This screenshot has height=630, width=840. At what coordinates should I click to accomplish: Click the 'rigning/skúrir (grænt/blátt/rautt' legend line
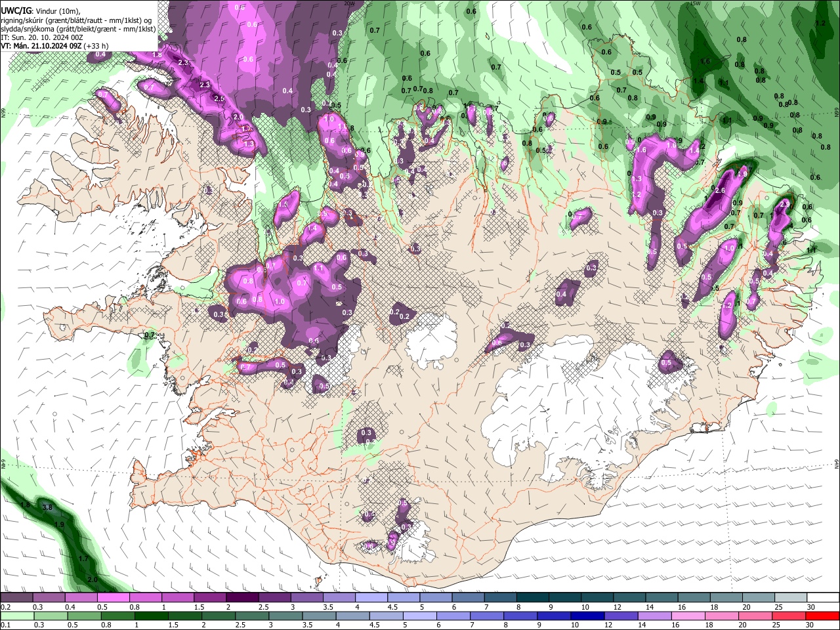tap(76, 20)
